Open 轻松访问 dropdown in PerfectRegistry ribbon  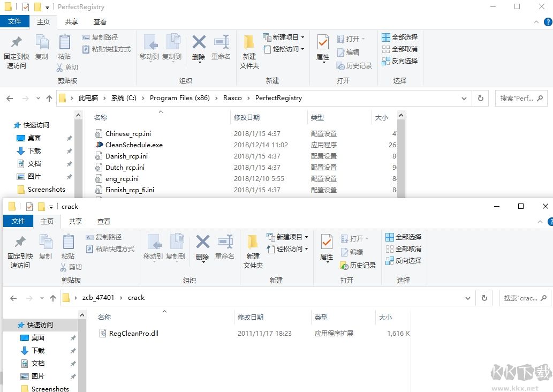284,49
